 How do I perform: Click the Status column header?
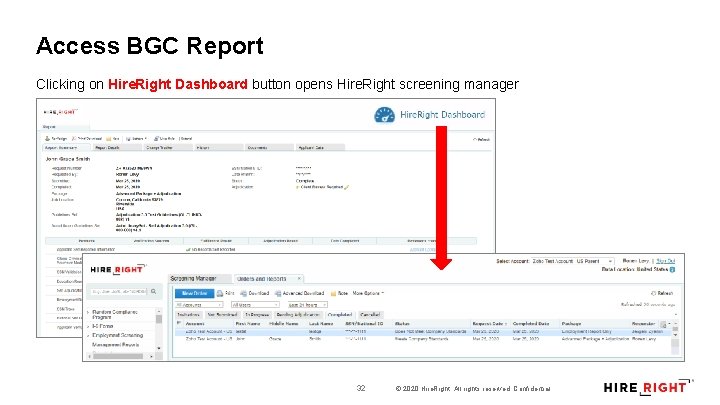(x=402, y=324)
